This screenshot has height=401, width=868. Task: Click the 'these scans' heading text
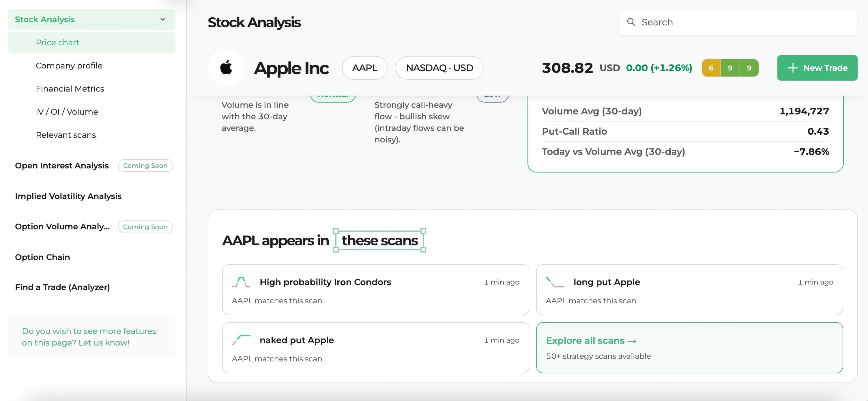(x=379, y=240)
